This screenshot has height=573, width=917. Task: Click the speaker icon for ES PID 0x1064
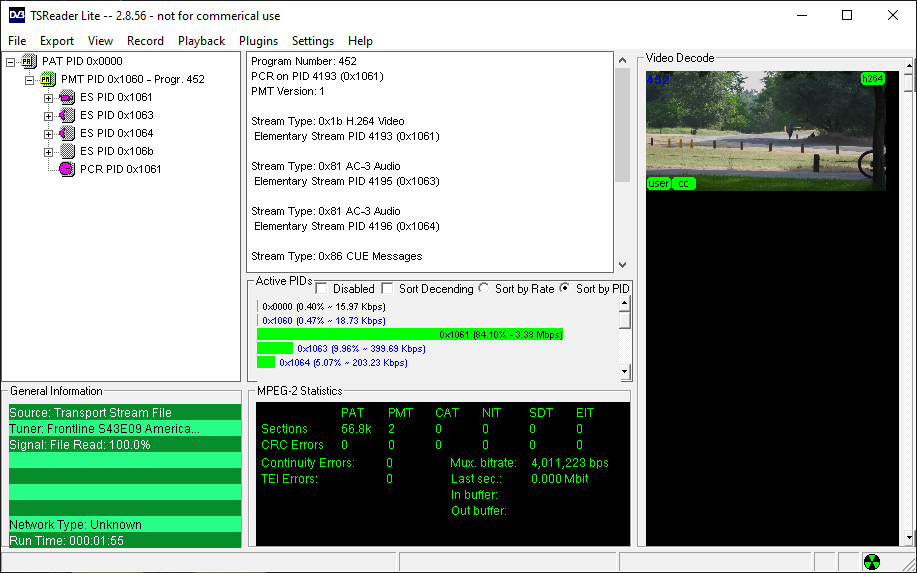click(x=66, y=133)
